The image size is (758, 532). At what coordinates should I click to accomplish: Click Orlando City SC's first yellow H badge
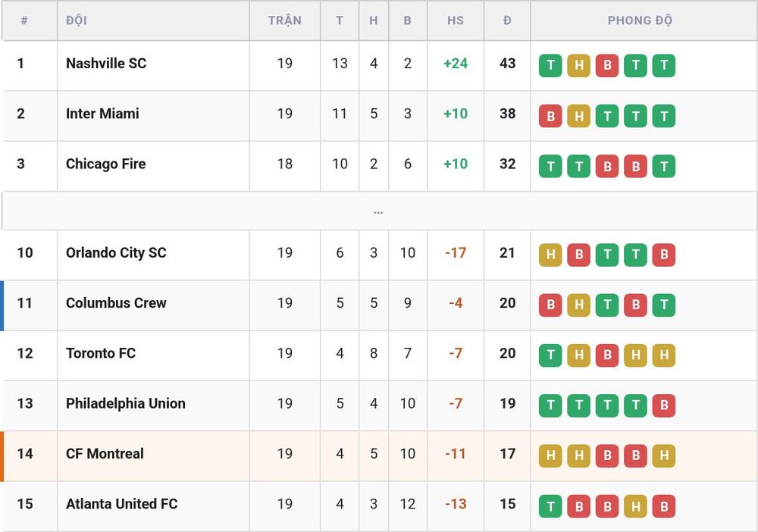click(550, 255)
